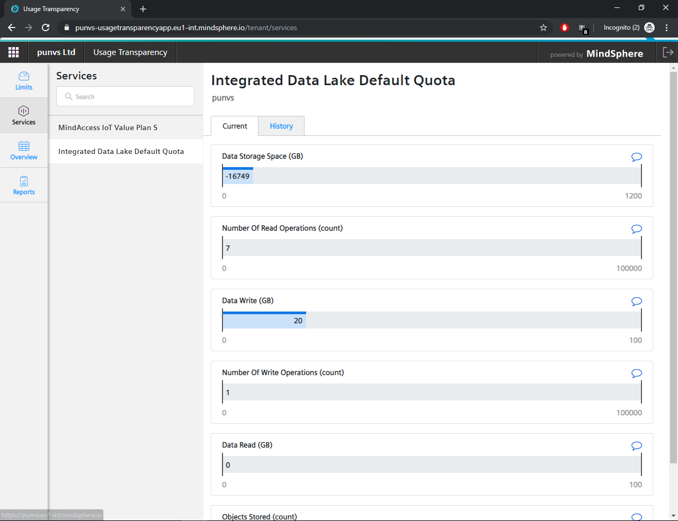
Task: Click the 'Number Of Write Operations (count)' label
Action: 283,372
